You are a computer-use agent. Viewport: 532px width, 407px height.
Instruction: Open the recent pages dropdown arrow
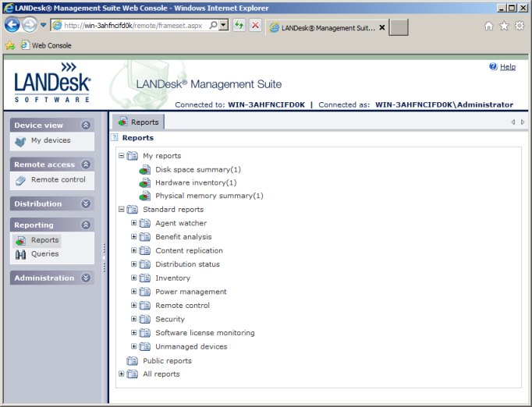point(43,25)
